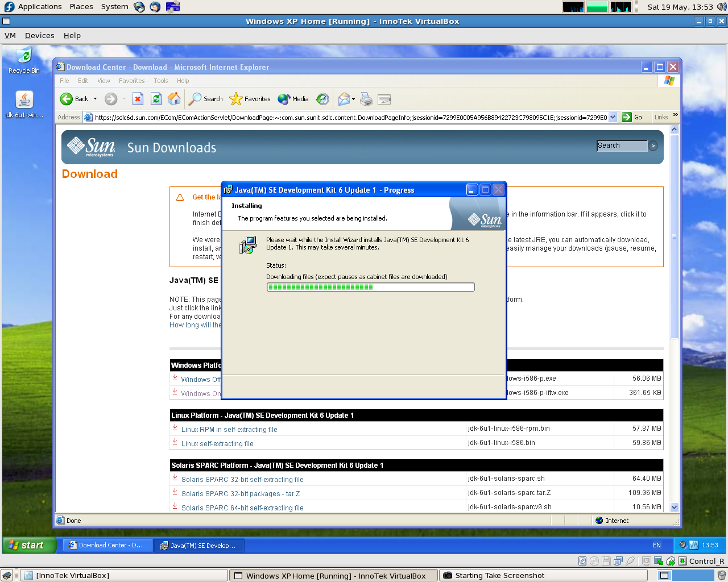Expand the address bar URL dropdown
The height and width of the screenshot is (582, 728).
coord(613,117)
